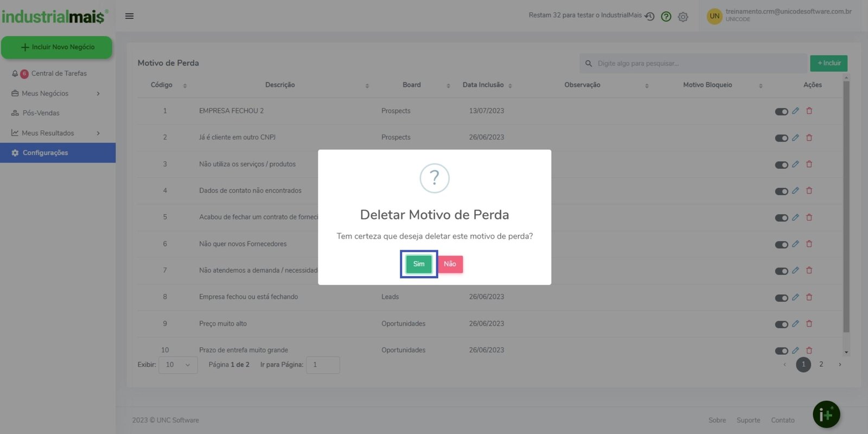
Task: Click the hamburger menu icon
Action: coord(129,16)
